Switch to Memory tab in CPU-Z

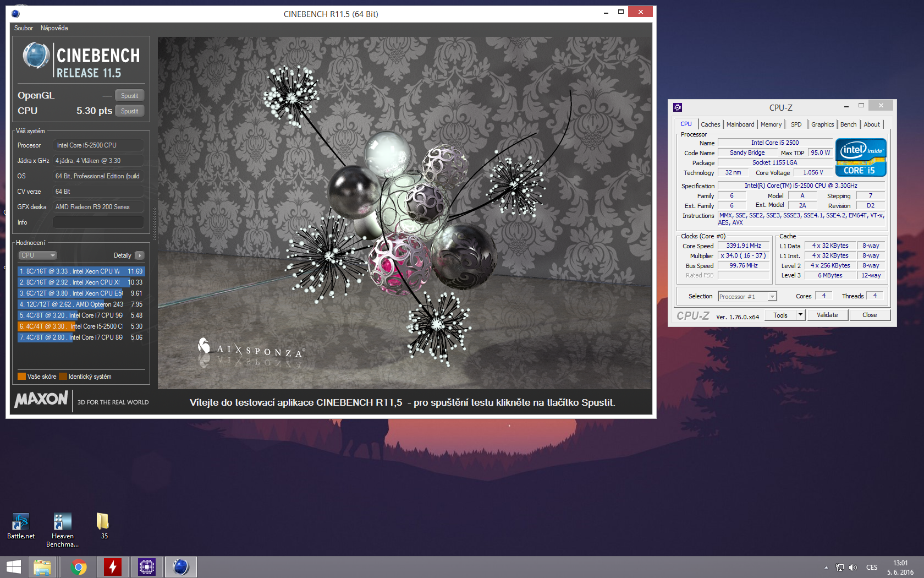click(771, 124)
